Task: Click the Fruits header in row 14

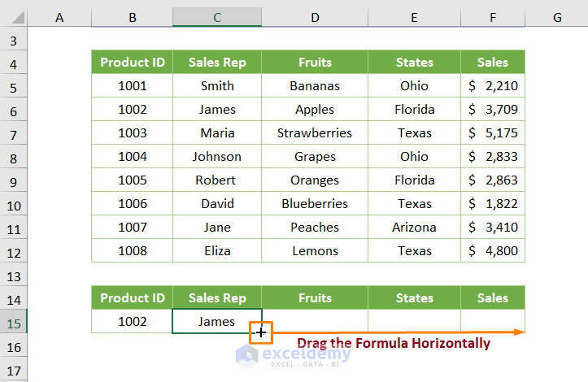Action: [x=315, y=298]
